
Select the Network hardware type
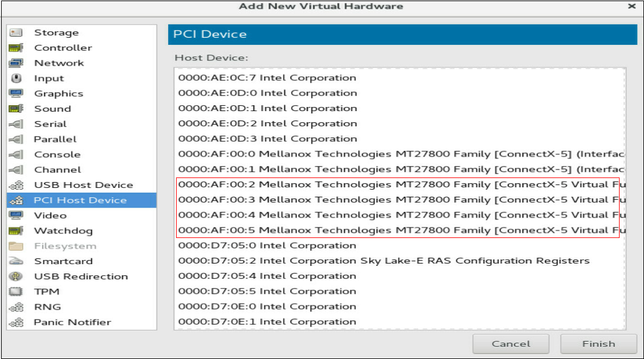[x=81, y=63]
